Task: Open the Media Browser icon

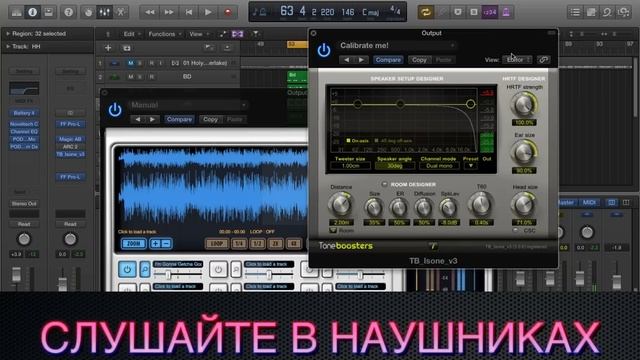Action: coord(623,12)
